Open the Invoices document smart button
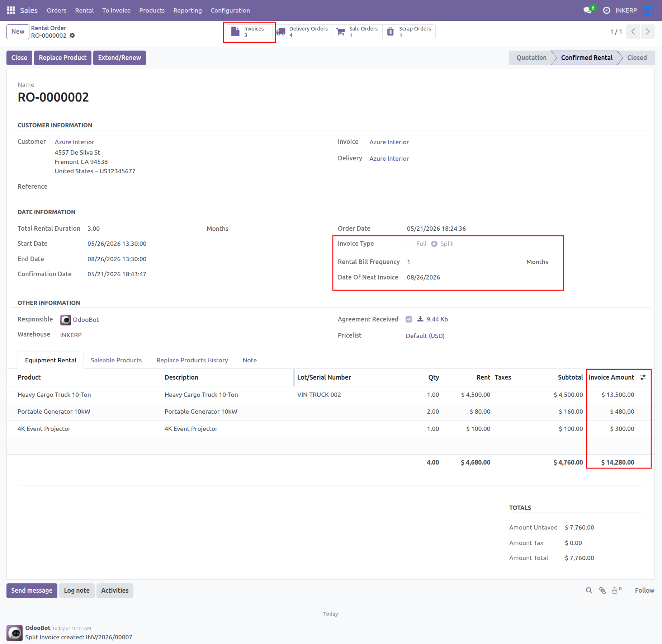The image size is (662, 644). (x=249, y=32)
